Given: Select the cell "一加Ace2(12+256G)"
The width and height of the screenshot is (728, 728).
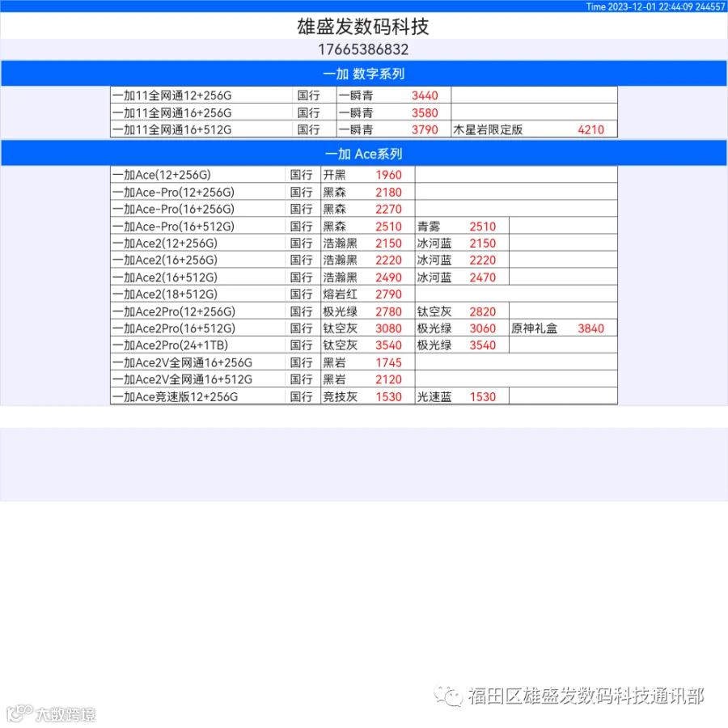Looking at the screenshot, I should (x=165, y=243).
